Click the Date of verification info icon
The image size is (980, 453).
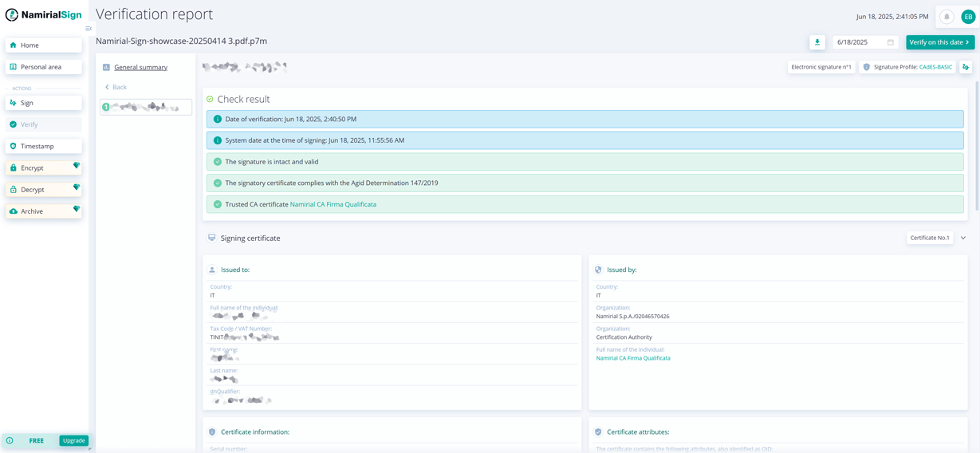pos(217,119)
